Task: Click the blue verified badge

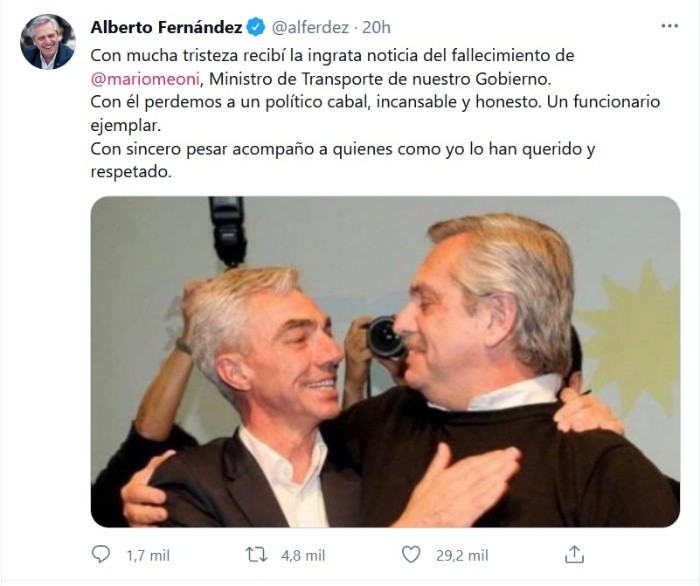Action: (256, 27)
